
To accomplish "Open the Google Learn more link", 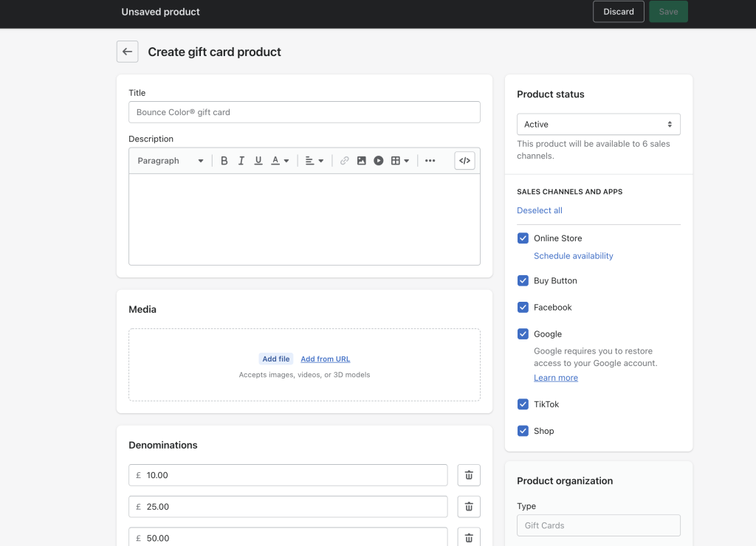I will 556,378.
